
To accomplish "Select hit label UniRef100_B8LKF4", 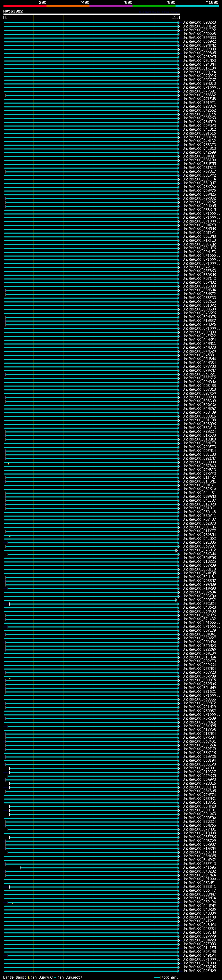I will [x=199, y=179].
